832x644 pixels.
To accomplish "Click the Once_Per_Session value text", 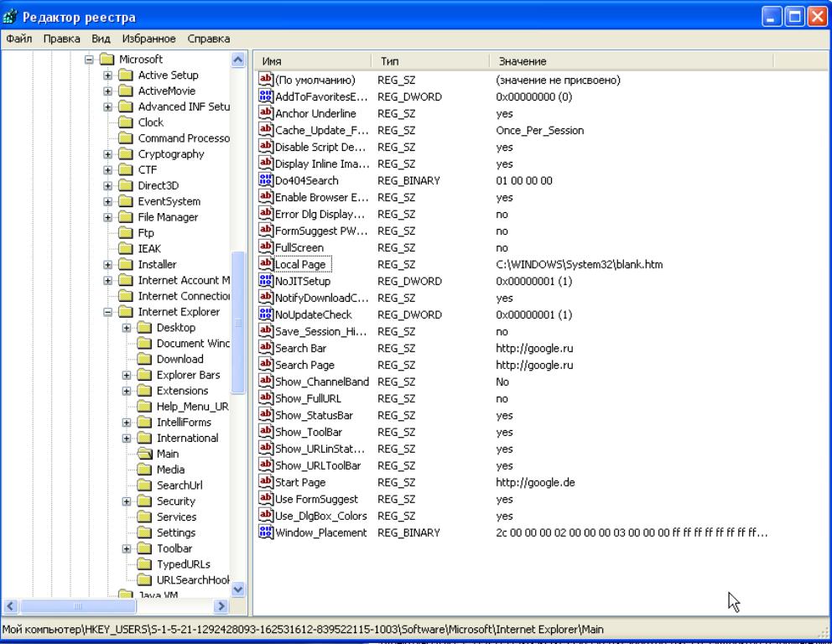I will pyautogui.click(x=539, y=130).
